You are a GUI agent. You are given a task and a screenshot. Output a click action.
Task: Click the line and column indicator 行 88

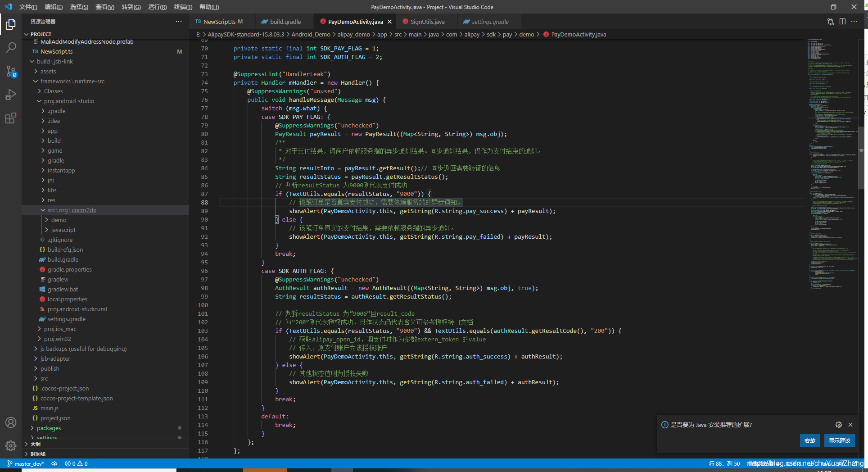click(724, 463)
